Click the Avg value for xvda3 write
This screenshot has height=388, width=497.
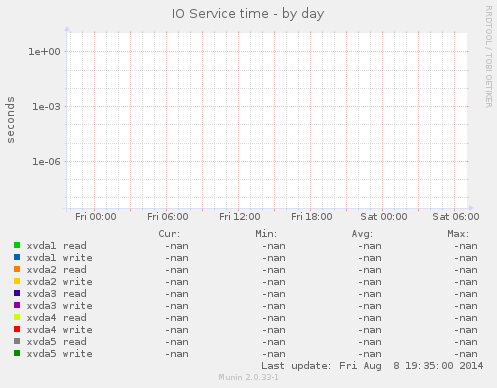370,306
